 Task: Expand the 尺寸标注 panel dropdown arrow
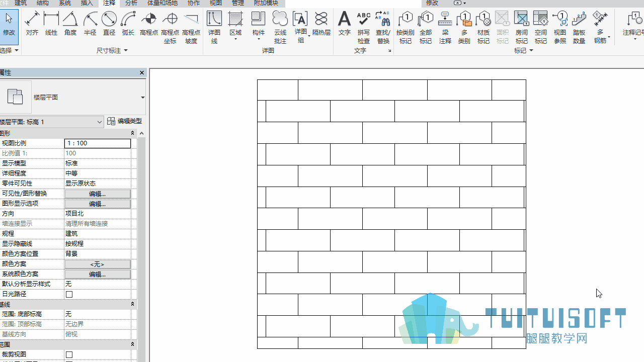(126, 50)
